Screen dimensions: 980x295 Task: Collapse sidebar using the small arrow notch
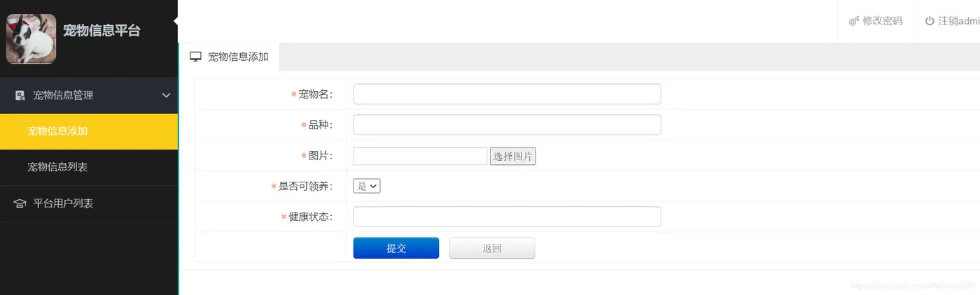coord(176,21)
